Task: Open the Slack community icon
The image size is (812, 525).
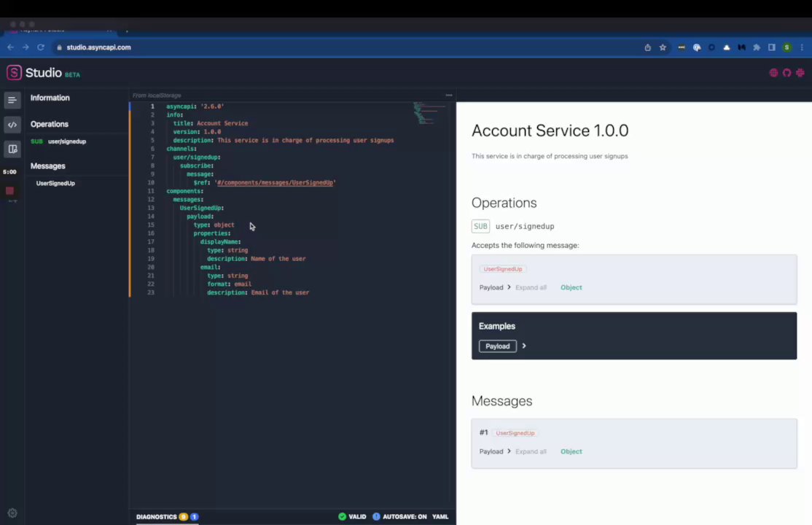Action: [800, 73]
